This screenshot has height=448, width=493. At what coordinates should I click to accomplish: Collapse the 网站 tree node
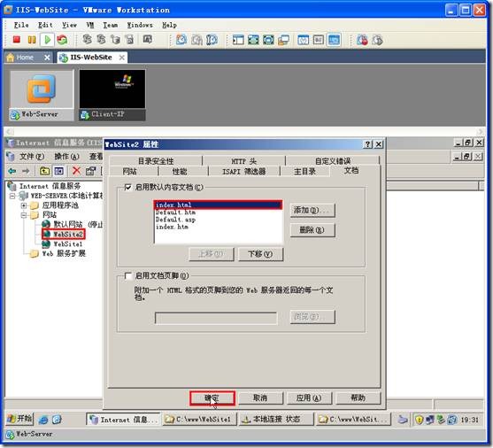[x=24, y=215]
